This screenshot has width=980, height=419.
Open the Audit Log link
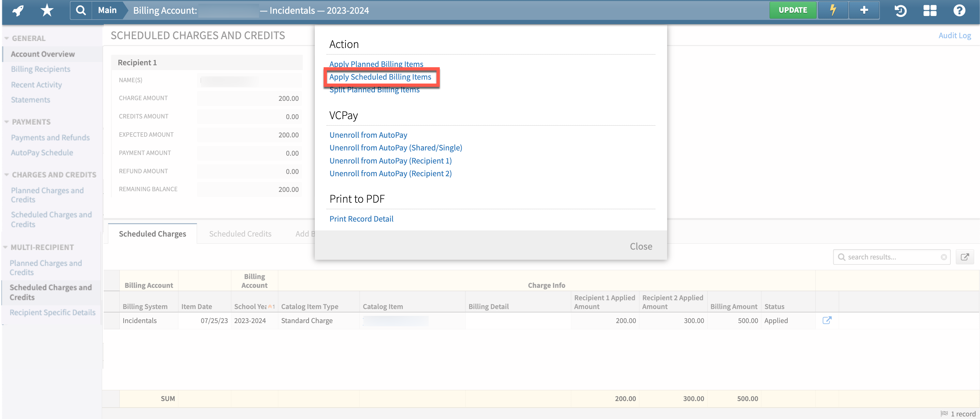click(x=955, y=35)
